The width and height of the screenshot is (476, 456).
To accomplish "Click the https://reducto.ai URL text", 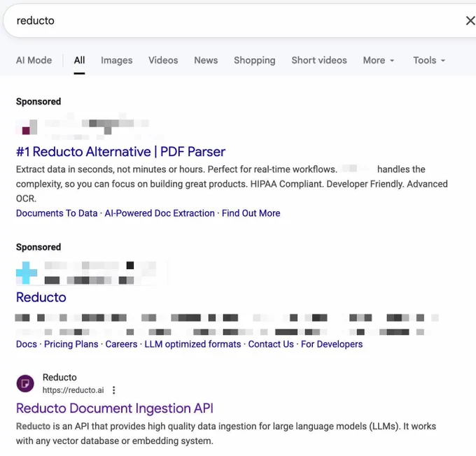I will tap(73, 390).
